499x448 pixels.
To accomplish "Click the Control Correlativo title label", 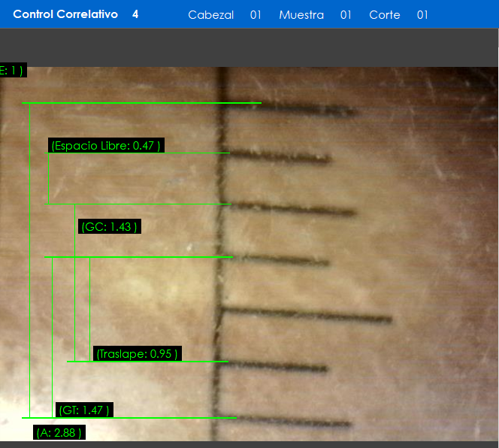I will pos(65,14).
